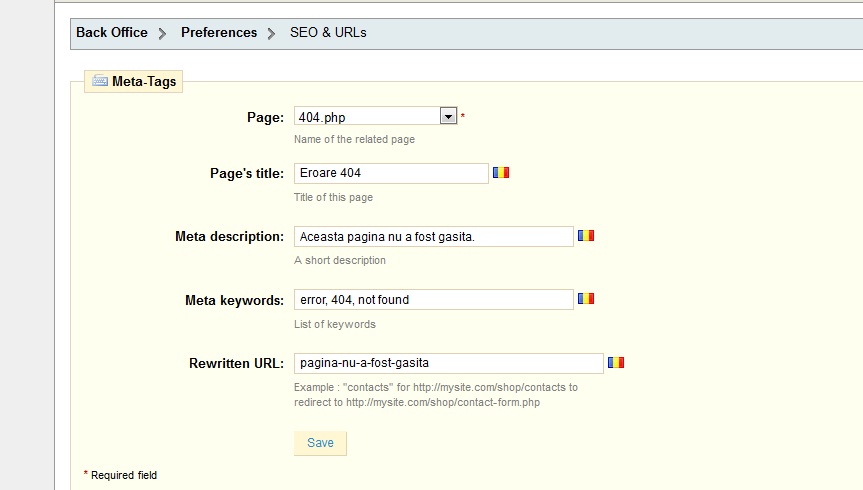This screenshot has width=863, height=490.
Task: Click the "Rewritten URL:" label text
Action: click(236, 363)
